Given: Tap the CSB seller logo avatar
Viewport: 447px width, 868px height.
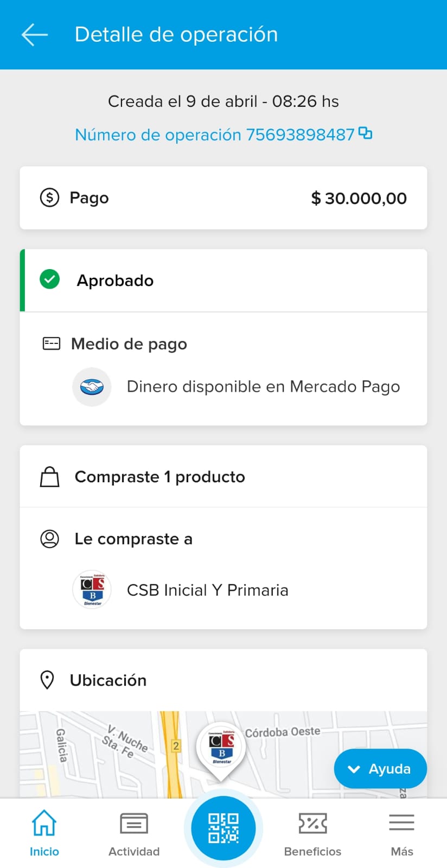Looking at the screenshot, I should point(92,590).
